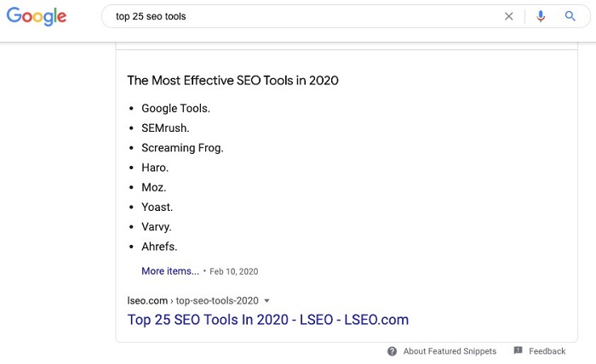Viewport: 596px width, 364px height.
Task: Click the 'Feb 10, 2020' date text
Action: tap(234, 271)
